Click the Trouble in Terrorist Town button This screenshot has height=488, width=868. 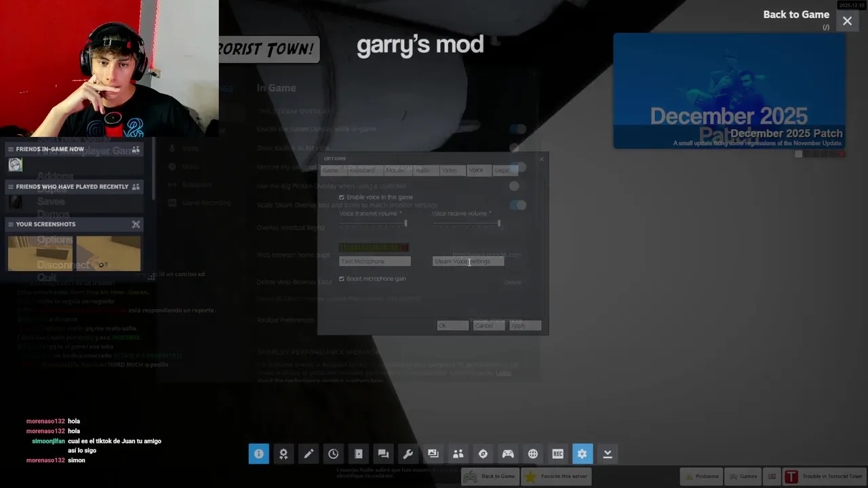[x=824, y=476]
